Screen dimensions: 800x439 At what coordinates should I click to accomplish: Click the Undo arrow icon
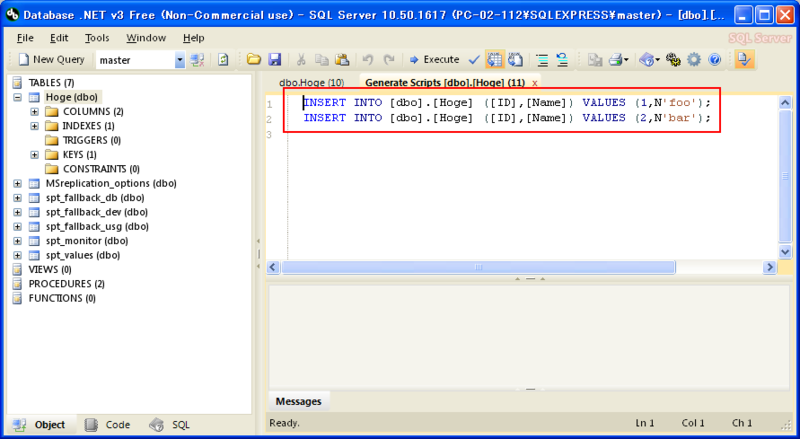[368, 60]
